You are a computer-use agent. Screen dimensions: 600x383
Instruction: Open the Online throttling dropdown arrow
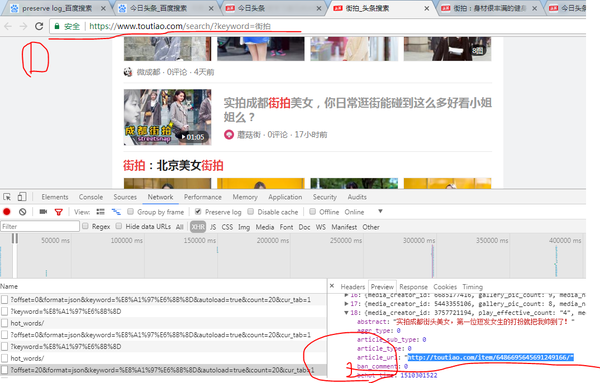pos(380,211)
